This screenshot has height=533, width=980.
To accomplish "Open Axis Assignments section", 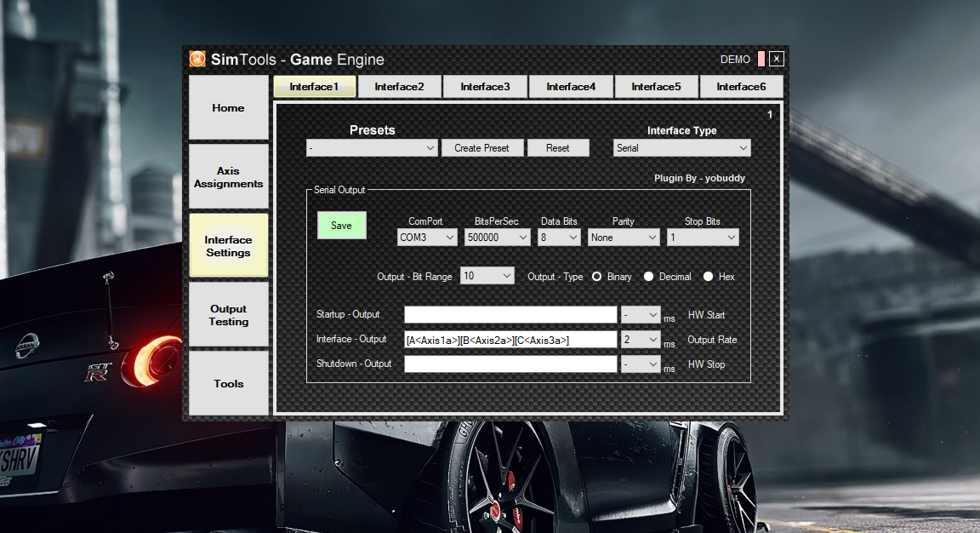I will click(x=229, y=177).
